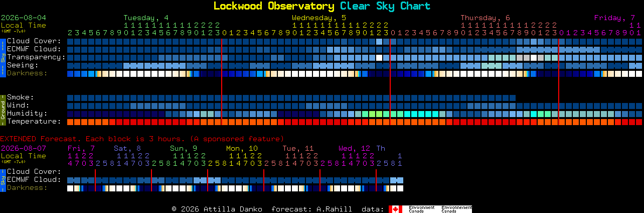The image size is (644, 213).
Task: Click the Wednesday, 5 day header
Action: point(319,18)
